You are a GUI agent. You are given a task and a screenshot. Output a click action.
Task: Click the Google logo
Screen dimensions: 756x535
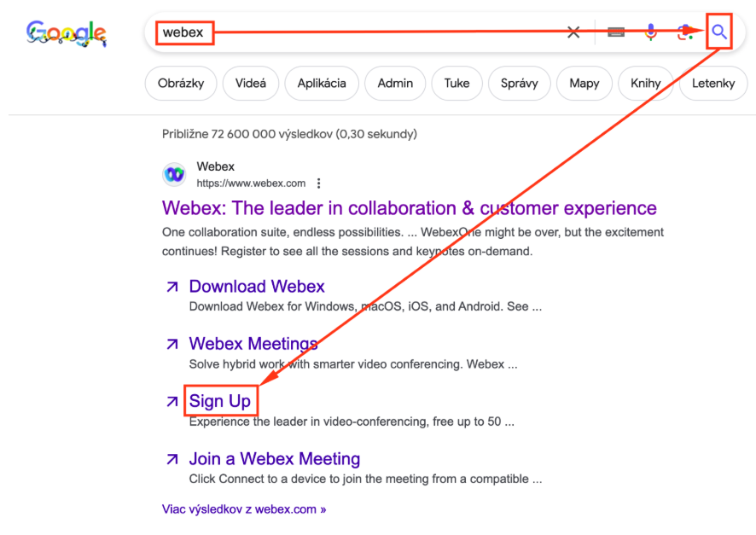point(67,33)
